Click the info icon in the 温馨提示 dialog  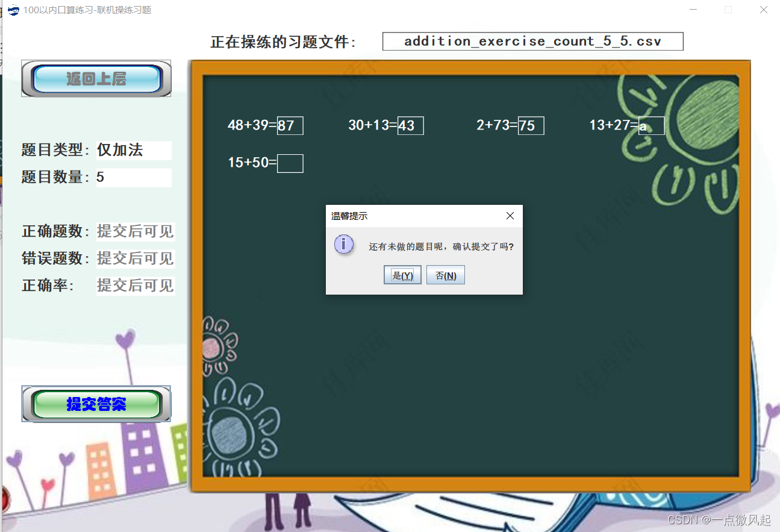(x=344, y=245)
